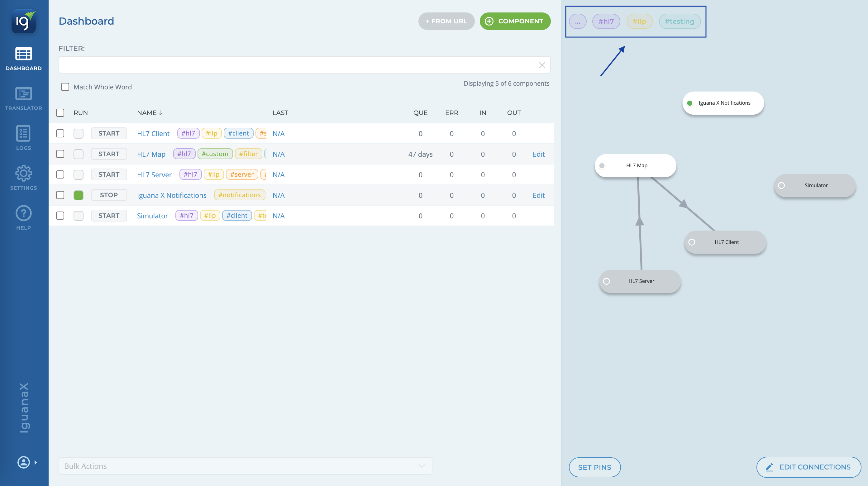Click Edit on the Iguana X Notifications row
This screenshot has height=486, width=868.
coord(538,195)
